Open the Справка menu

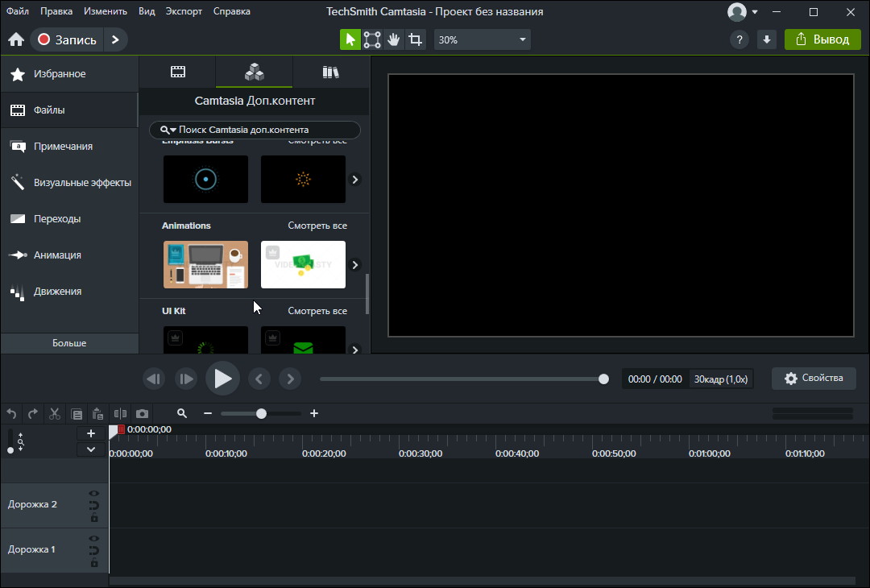[231, 11]
